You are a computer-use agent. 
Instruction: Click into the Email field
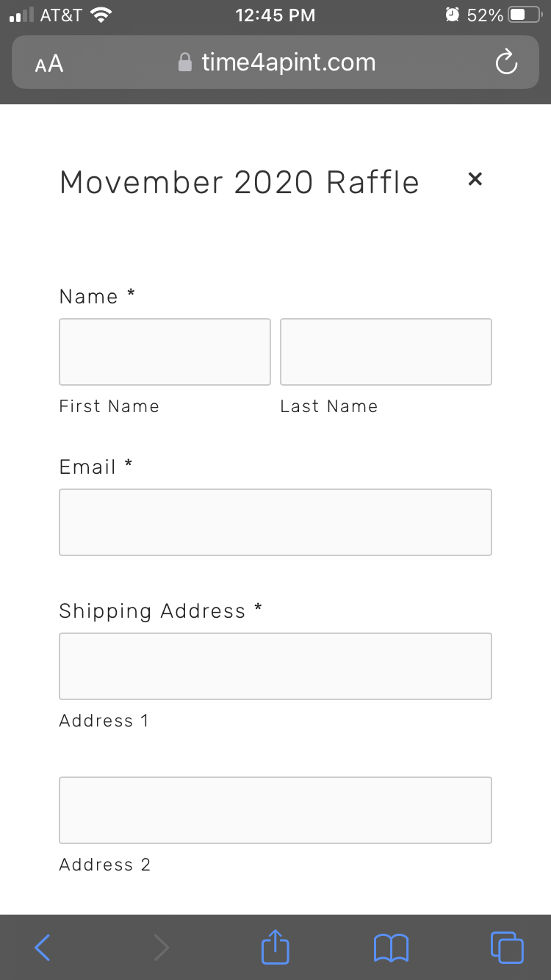pos(275,522)
